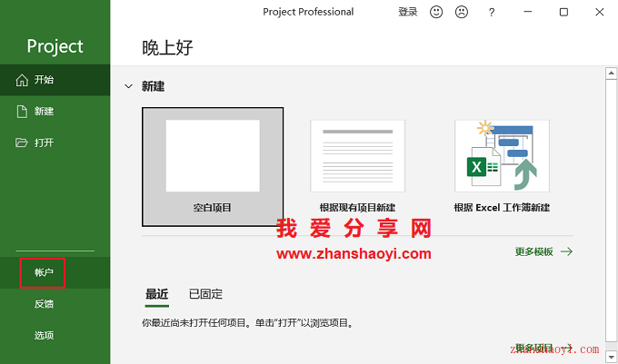Close the Project Professional window
The image size is (618, 364).
pyautogui.click(x=600, y=12)
